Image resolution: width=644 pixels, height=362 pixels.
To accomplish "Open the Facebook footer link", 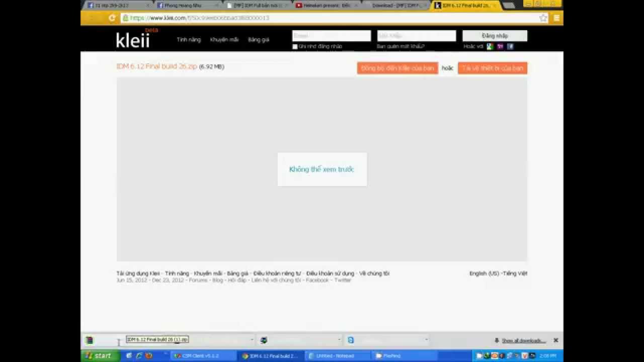I will [317, 280].
